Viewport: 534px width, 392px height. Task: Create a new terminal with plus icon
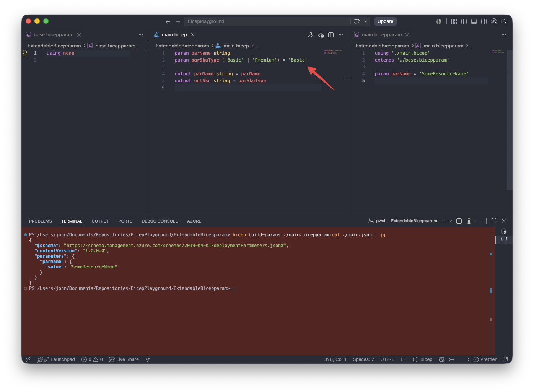tap(444, 221)
